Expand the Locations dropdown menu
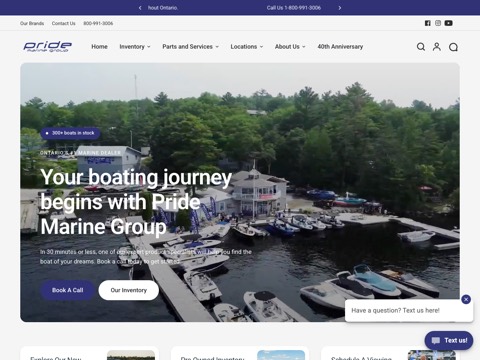 [247, 47]
